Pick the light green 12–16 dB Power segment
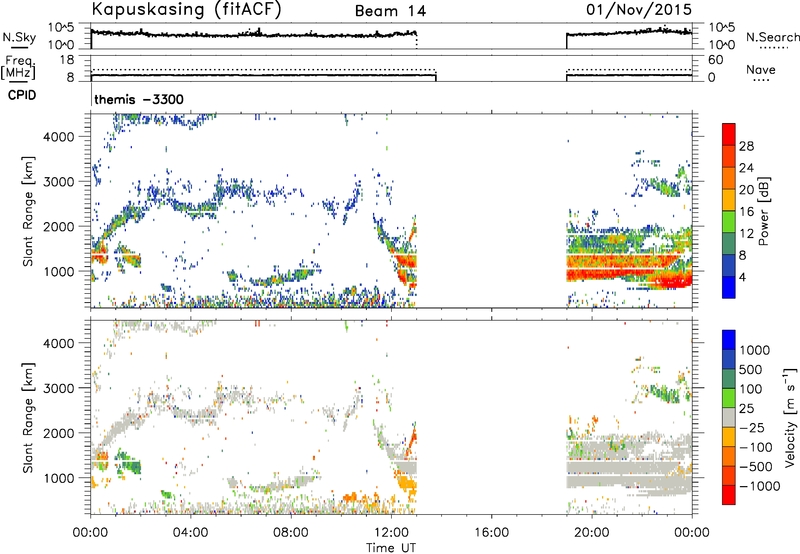The height and width of the screenshot is (554, 800). pyautogui.click(x=729, y=221)
